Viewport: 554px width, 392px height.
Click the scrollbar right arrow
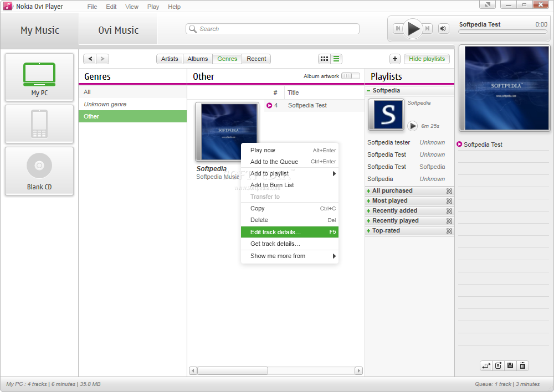coord(358,370)
